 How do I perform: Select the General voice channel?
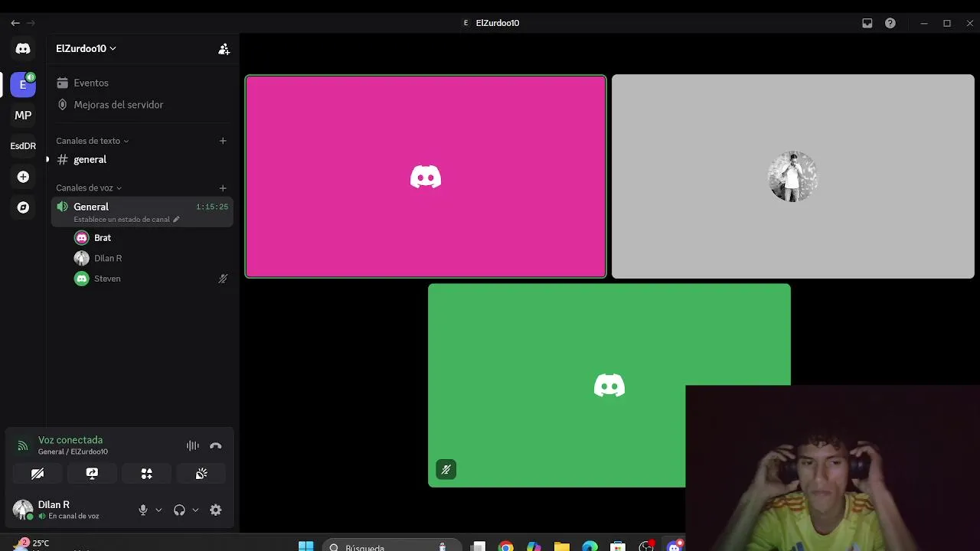[x=142, y=212]
